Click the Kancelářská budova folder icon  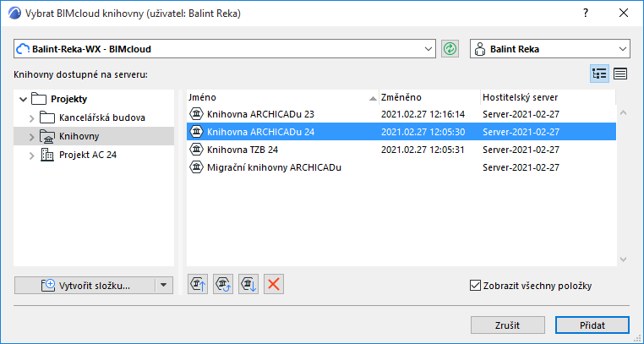(47, 117)
